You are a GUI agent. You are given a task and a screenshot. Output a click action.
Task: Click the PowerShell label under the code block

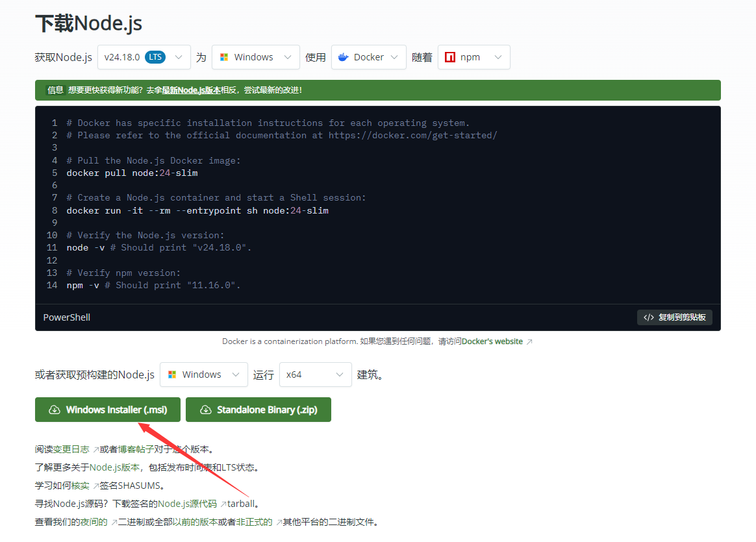[x=66, y=317]
